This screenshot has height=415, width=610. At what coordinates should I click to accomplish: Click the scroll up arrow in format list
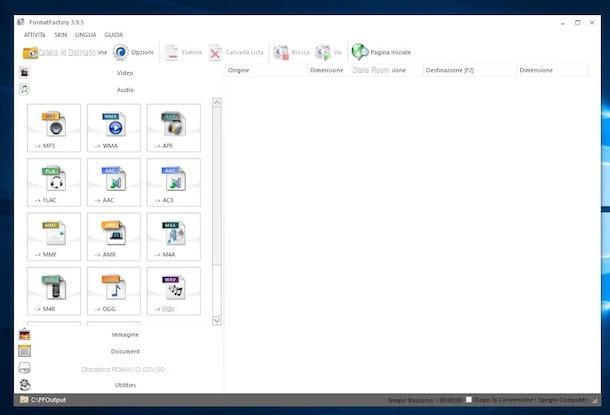(x=217, y=102)
